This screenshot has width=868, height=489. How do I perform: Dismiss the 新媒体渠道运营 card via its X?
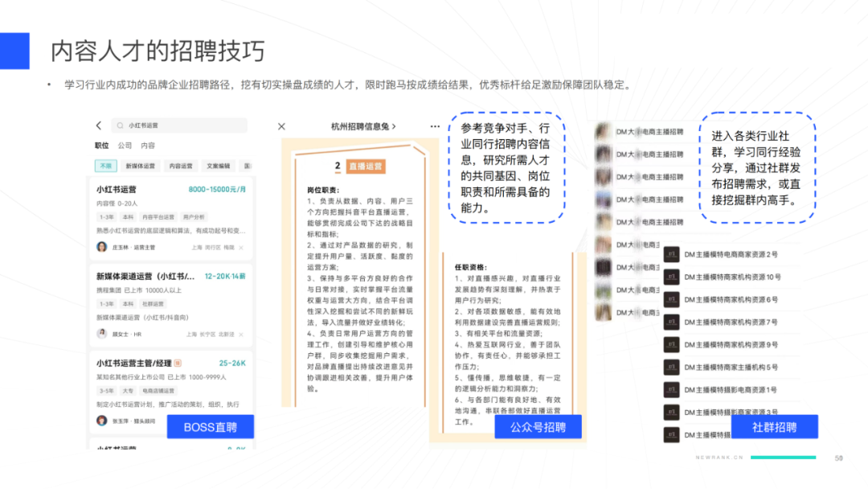tap(241, 335)
